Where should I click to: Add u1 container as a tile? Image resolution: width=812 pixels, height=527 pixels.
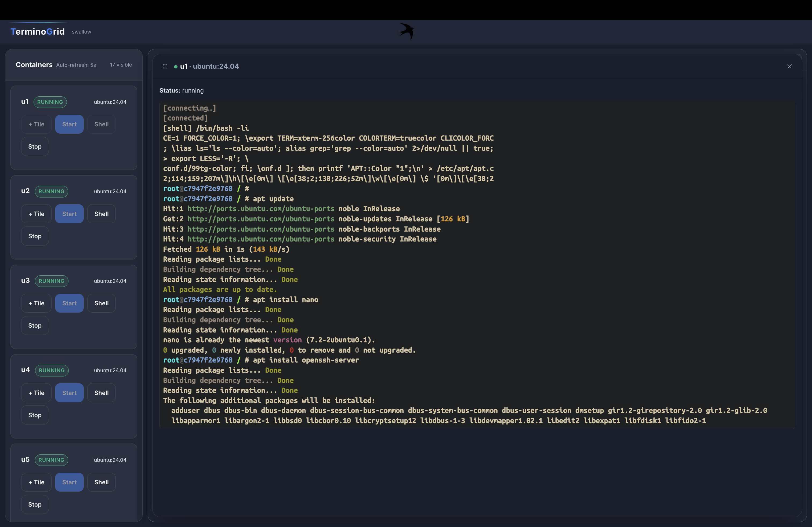36,125
